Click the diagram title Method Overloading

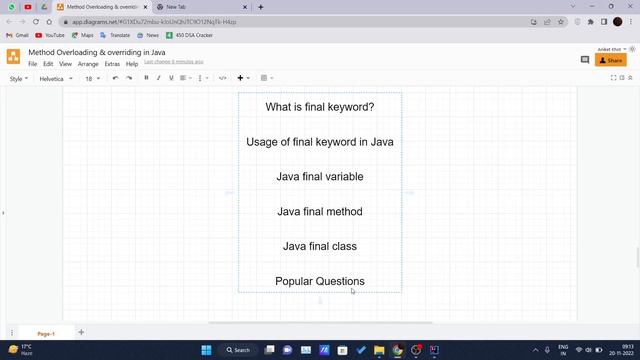tap(97, 52)
